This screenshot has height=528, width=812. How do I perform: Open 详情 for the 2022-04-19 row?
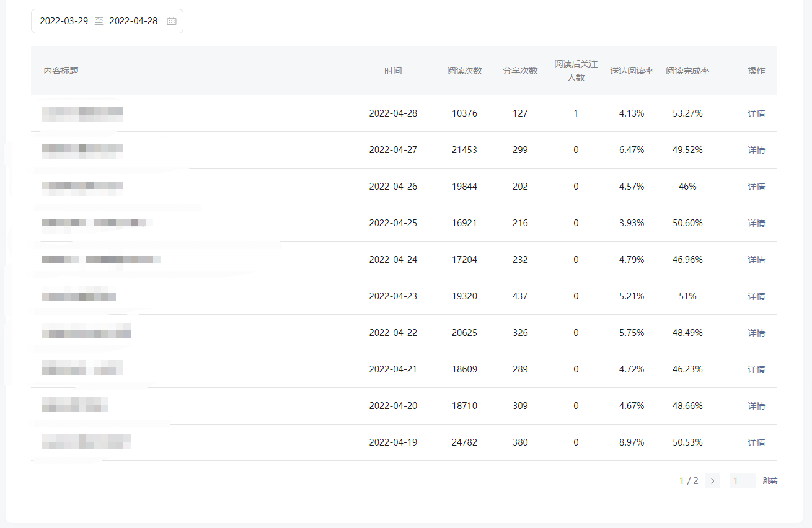[x=756, y=442]
